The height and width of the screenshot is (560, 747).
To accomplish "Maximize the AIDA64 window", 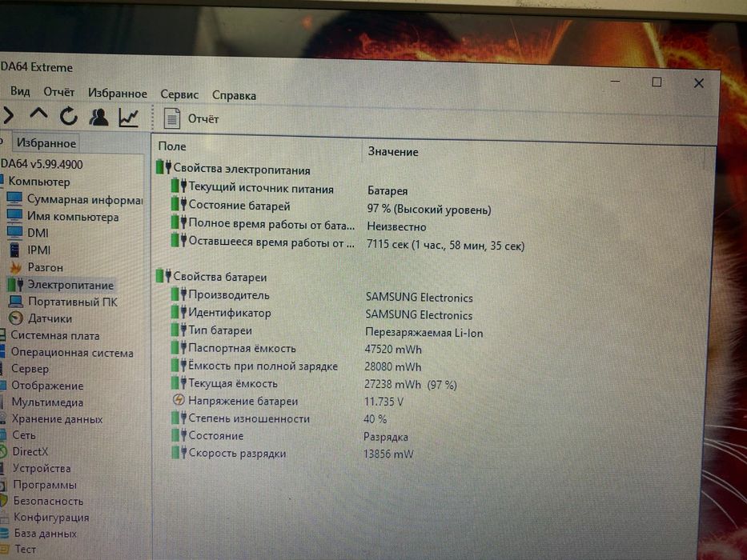I will tap(657, 82).
